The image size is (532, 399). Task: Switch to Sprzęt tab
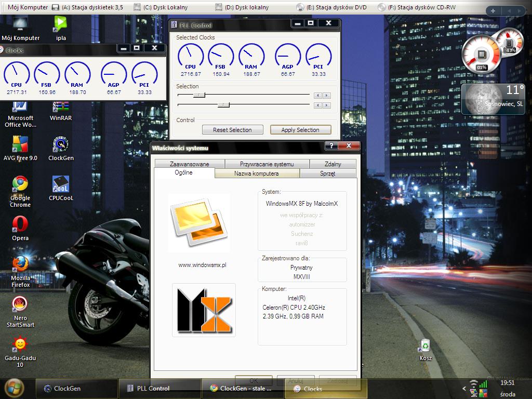point(328,174)
